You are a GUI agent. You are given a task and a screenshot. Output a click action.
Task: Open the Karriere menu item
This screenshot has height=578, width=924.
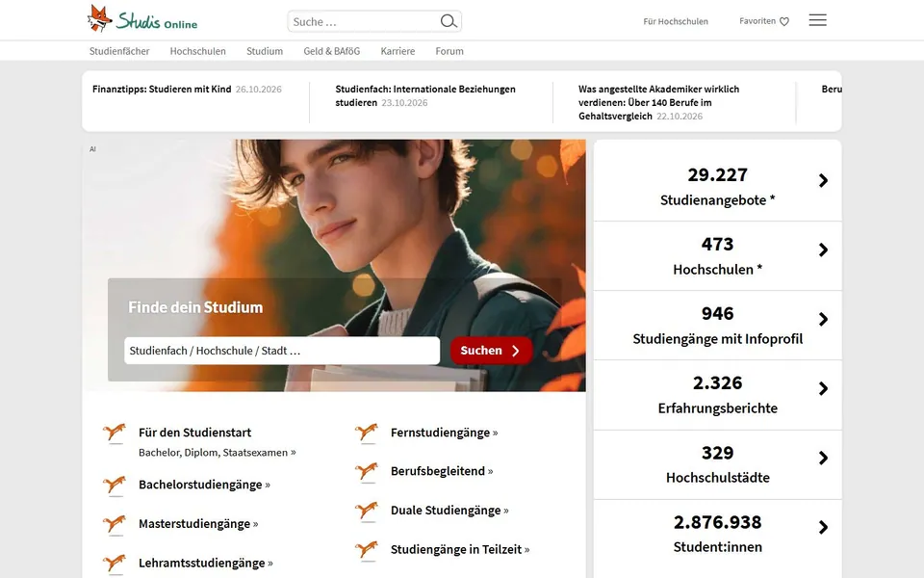point(398,51)
